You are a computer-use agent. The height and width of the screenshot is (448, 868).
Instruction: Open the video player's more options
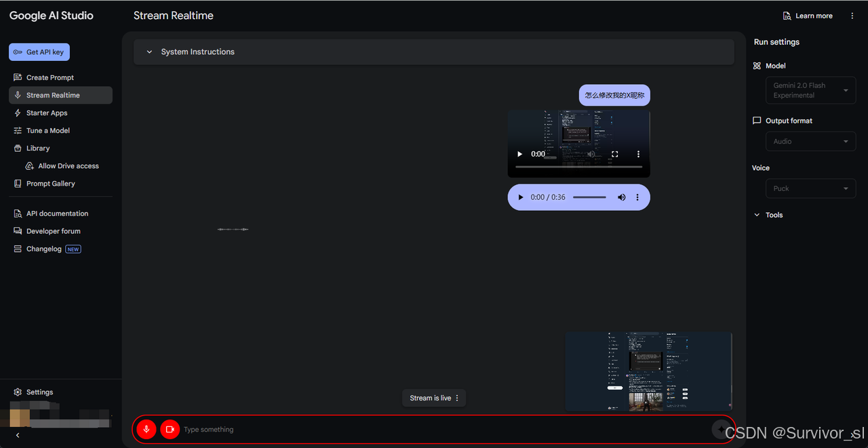(x=638, y=154)
